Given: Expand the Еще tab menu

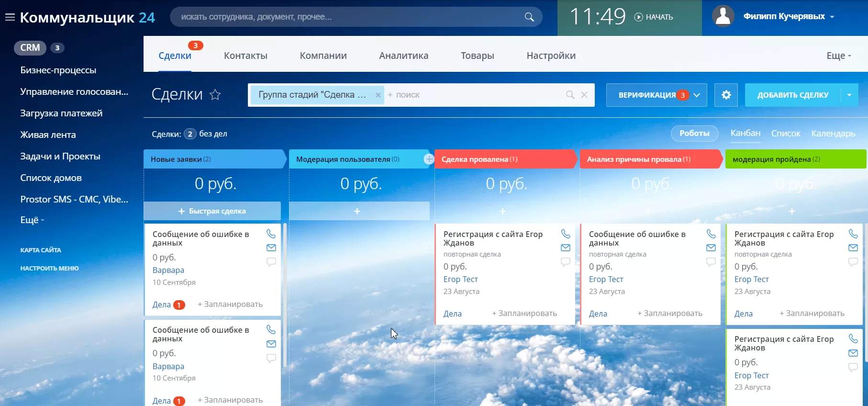Looking at the screenshot, I should tap(838, 56).
